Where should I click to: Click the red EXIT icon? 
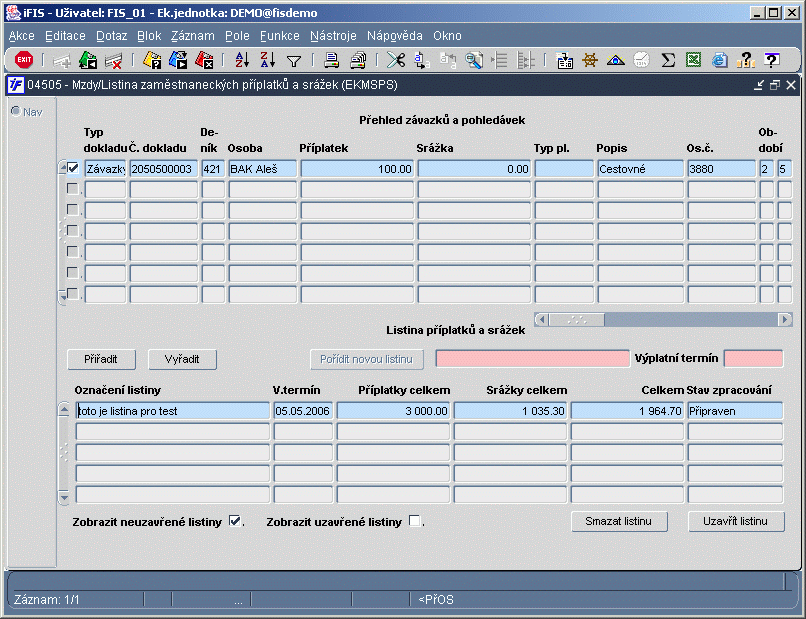[24, 60]
